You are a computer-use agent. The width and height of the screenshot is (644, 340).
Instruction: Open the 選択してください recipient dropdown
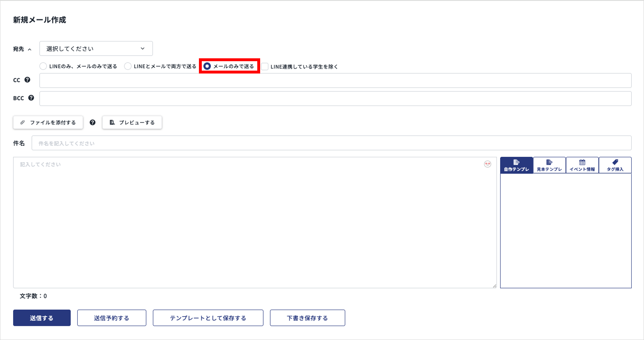click(x=96, y=48)
